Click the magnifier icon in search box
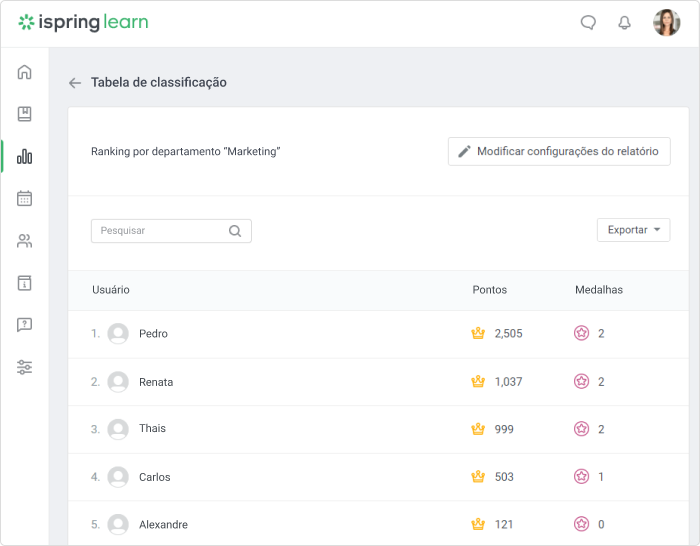700x546 pixels. click(x=235, y=231)
